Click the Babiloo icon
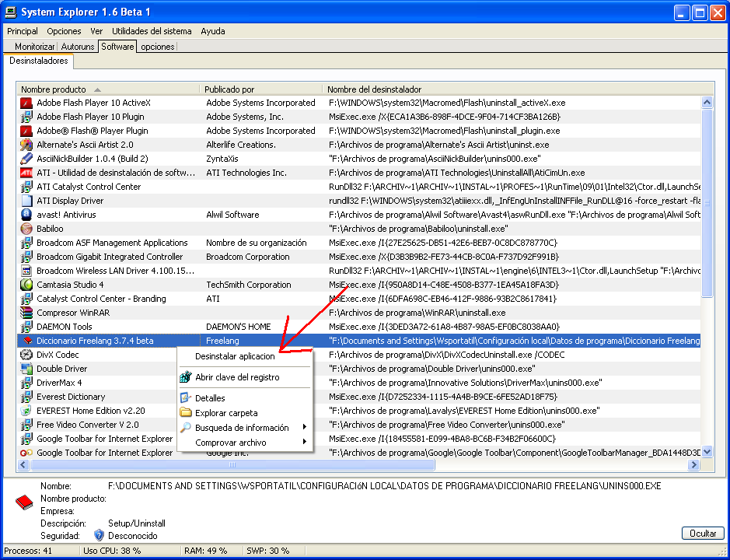The width and height of the screenshot is (730, 560). tap(26, 229)
